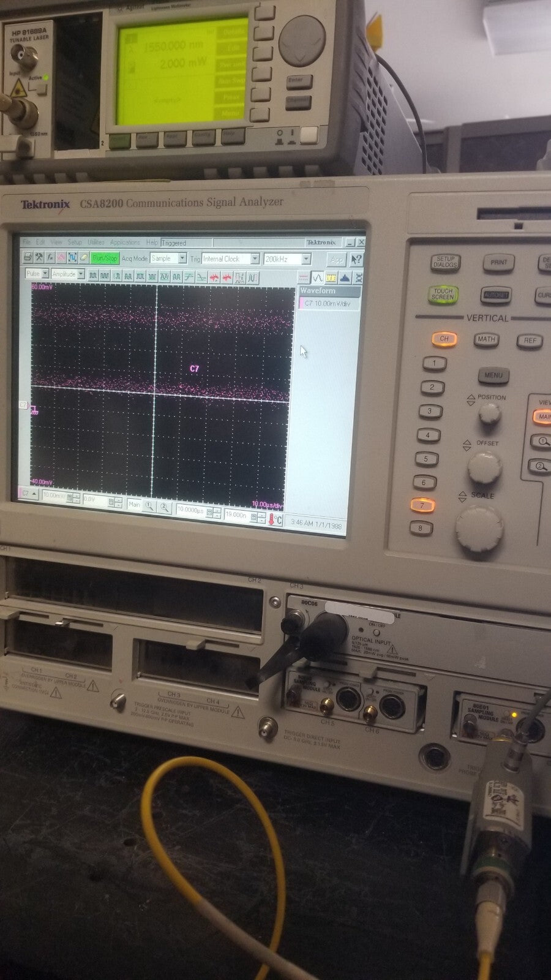Click the vertical POSITION knob
The height and width of the screenshot is (980, 551).
tap(490, 414)
